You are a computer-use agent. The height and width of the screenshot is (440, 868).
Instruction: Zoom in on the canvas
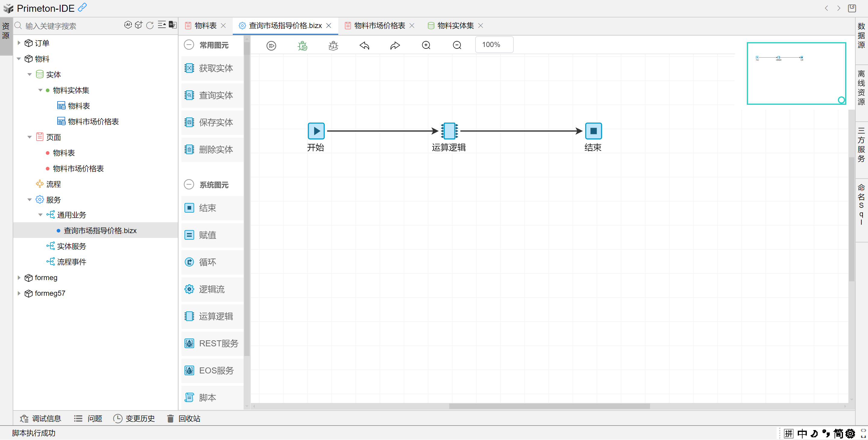pos(426,45)
